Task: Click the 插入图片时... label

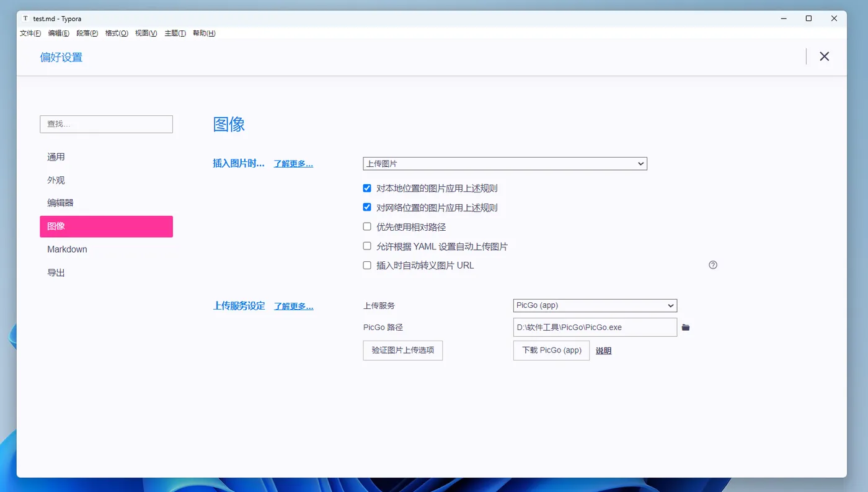Action: pos(239,163)
